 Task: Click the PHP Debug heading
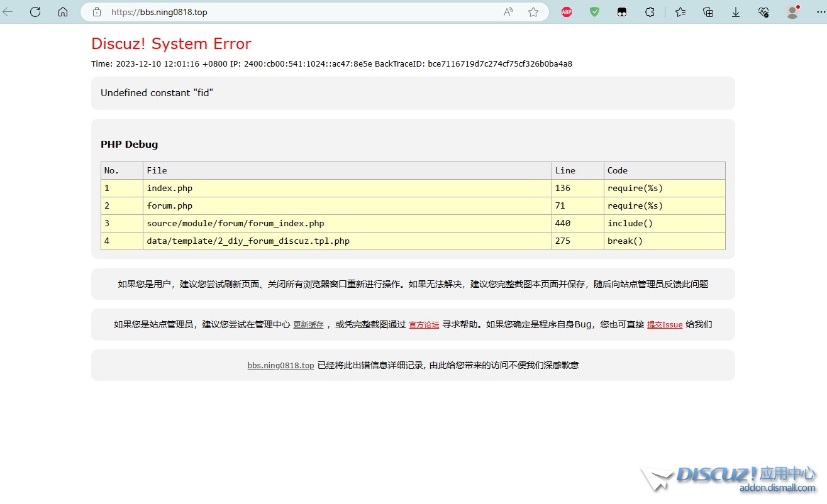129,144
